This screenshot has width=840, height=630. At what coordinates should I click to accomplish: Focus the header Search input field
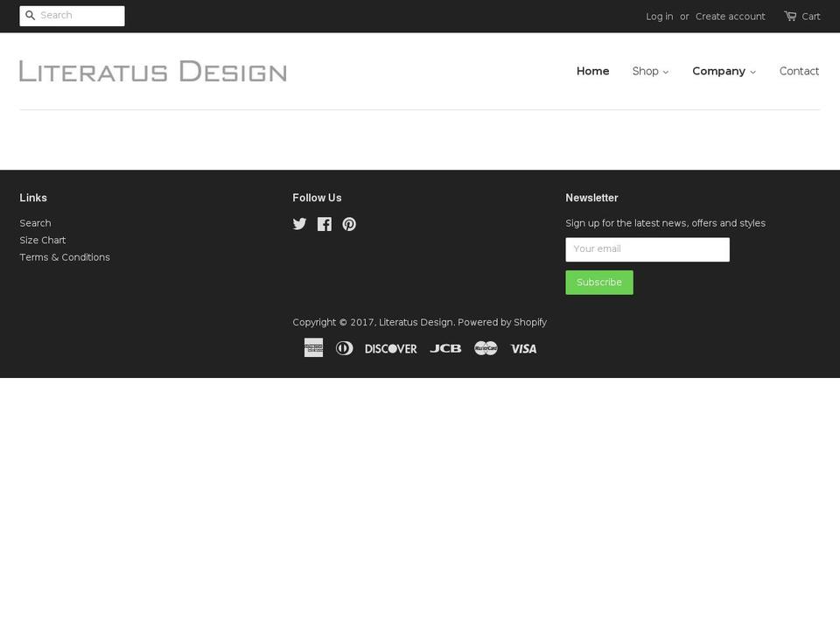pyautogui.click(x=73, y=16)
